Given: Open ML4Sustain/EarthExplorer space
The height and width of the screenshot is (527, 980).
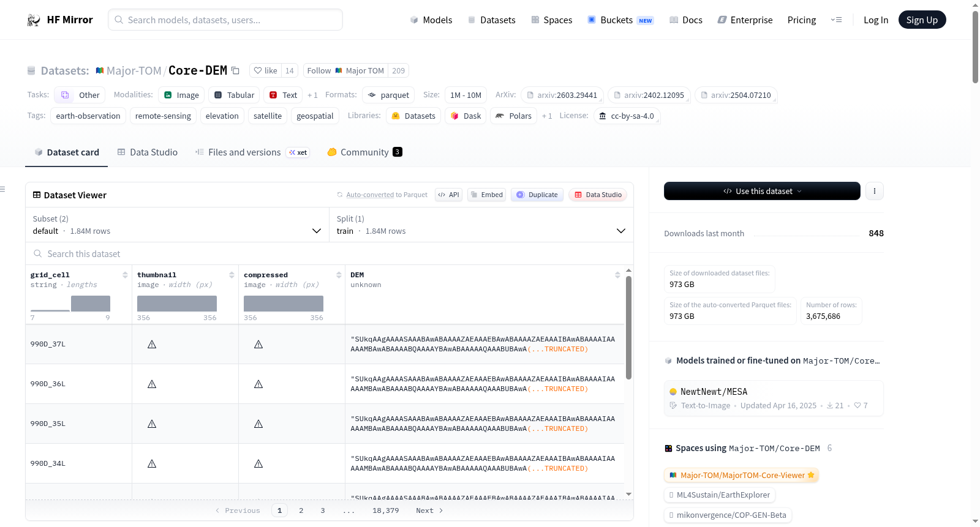Looking at the screenshot, I should click(720, 495).
